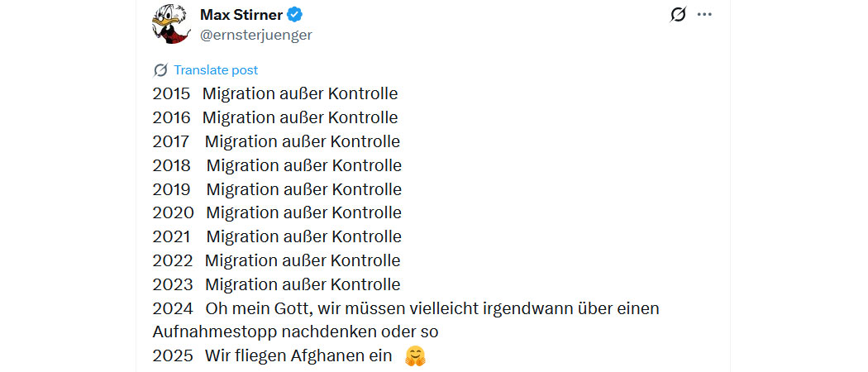Click the small Grok icon before Translate post
This screenshot has height=372, width=868.
tap(160, 70)
